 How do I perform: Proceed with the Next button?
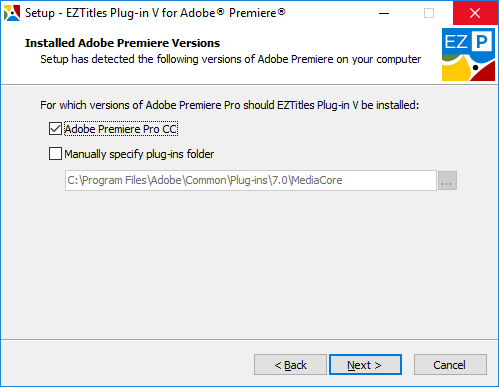point(365,365)
